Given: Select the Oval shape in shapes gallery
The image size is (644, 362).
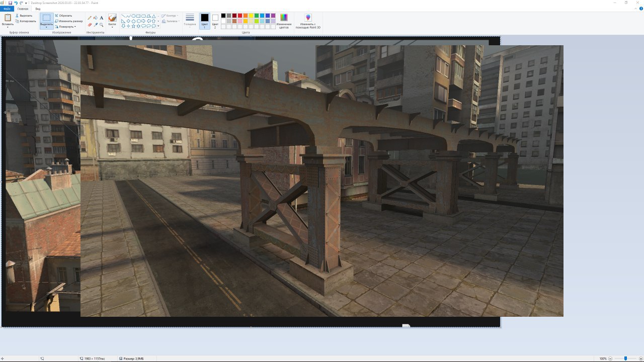Looking at the screenshot, I should pos(133,16).
